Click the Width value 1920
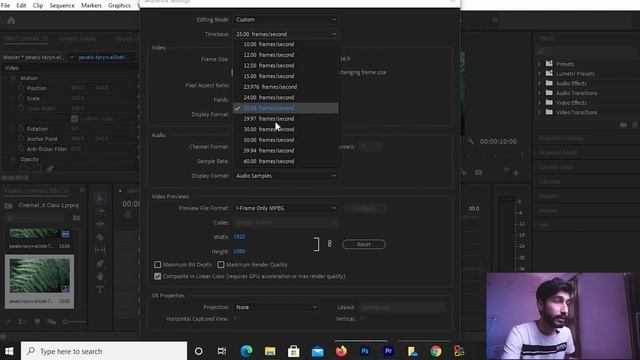This screenshot has height=360, width=640. pyautogui.click(x=239, y=237)
